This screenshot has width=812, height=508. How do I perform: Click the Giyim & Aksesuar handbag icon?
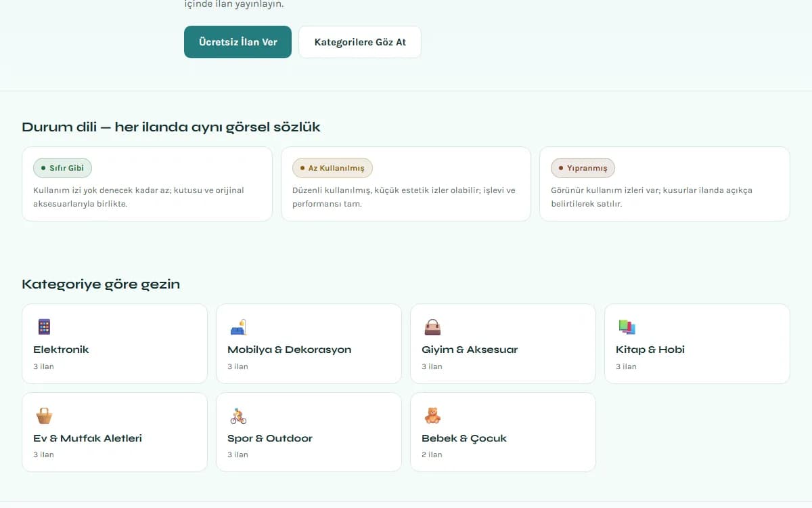pos(432,327)
